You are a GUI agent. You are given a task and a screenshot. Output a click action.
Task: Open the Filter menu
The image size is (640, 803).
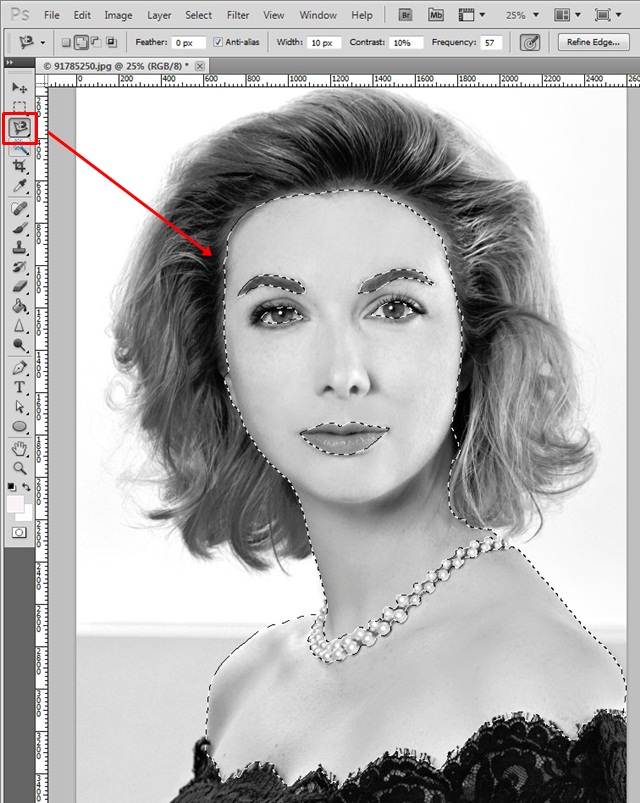[x=238, y=15]
